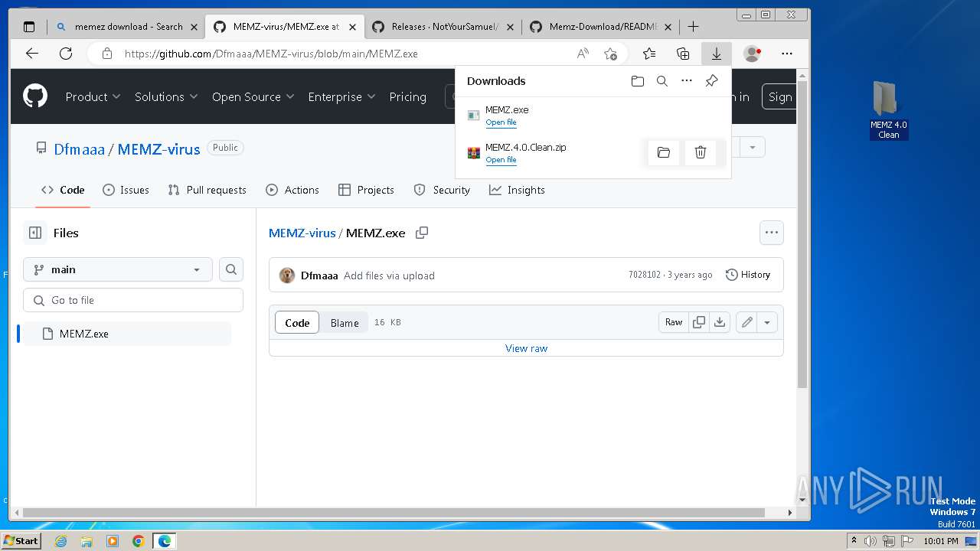Screen dimensions: 980x551
Task: Select MEMZ.exe in file tree
Action: (x=126, y=334)
